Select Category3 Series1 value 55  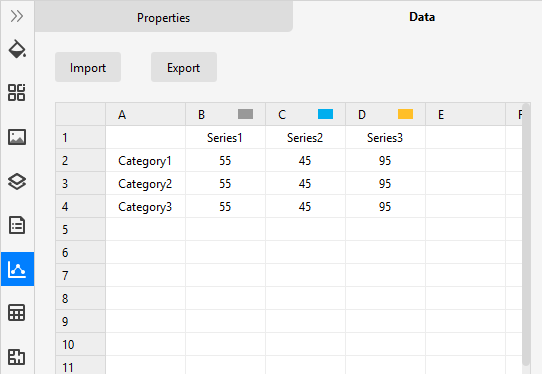coord(225,206)
